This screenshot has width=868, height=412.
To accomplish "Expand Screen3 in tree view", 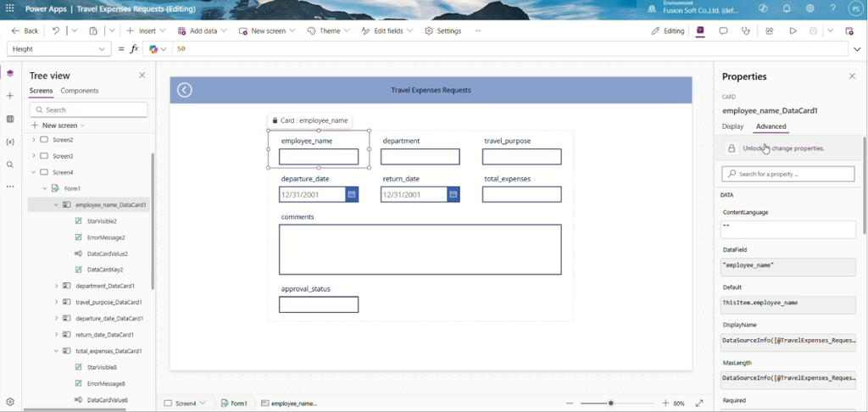I will pyautogui.click(x=34, y=156).
